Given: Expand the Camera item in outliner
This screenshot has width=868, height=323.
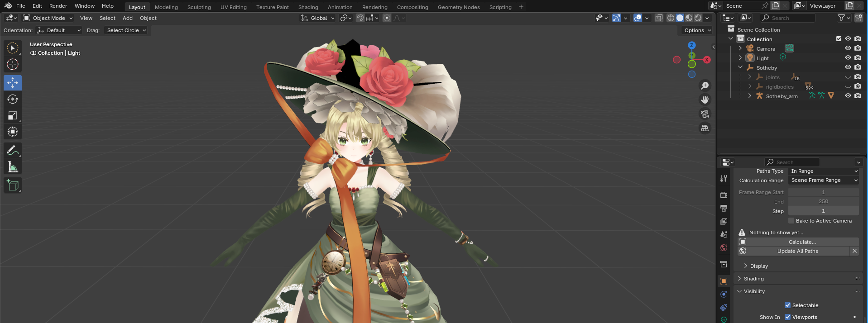Looking at the screenshot, I should point(740,48).
